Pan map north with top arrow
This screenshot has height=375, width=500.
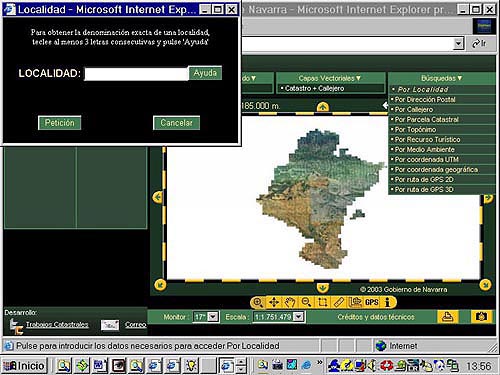point(323,107)
